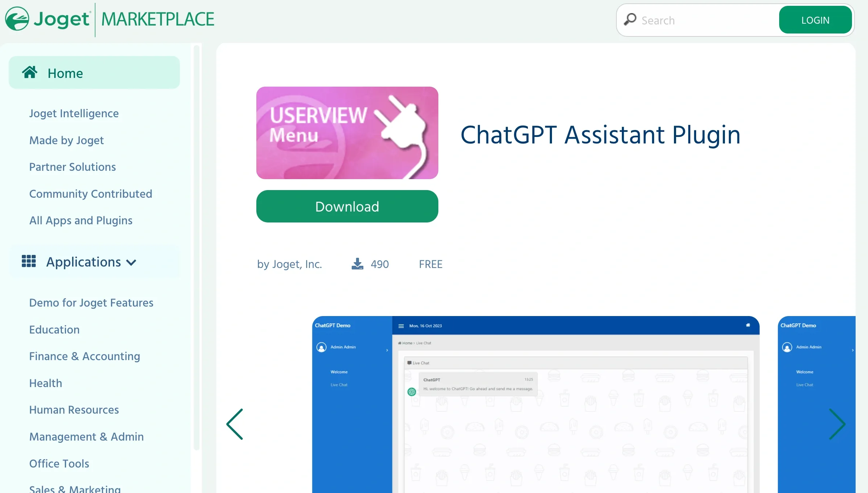Click the Joget logo icon
Viewport: 868px width, 493px height.
coord(17,19)
